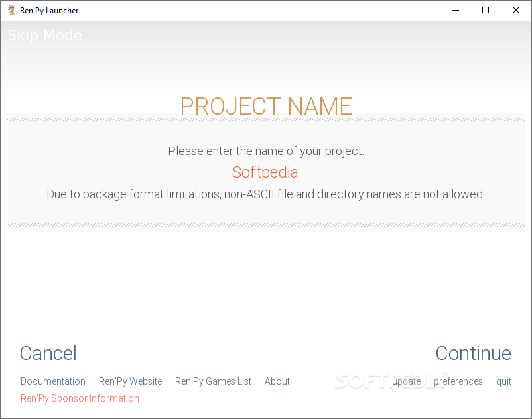Image resolution: width=532 pixels, height=419 pixels.
Task: Close the Ren'Py Launcher window
Action: tap(515, 10)
